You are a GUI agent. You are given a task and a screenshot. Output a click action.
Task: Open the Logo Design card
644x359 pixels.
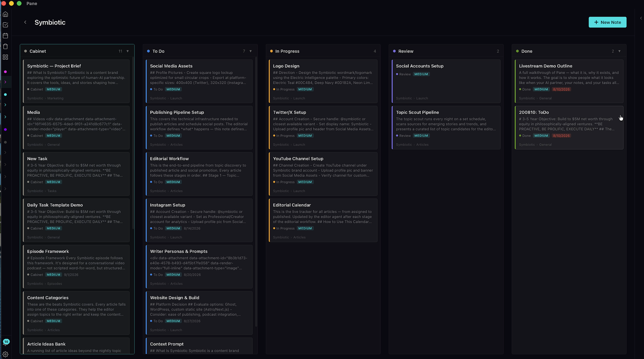coord(323,81)
